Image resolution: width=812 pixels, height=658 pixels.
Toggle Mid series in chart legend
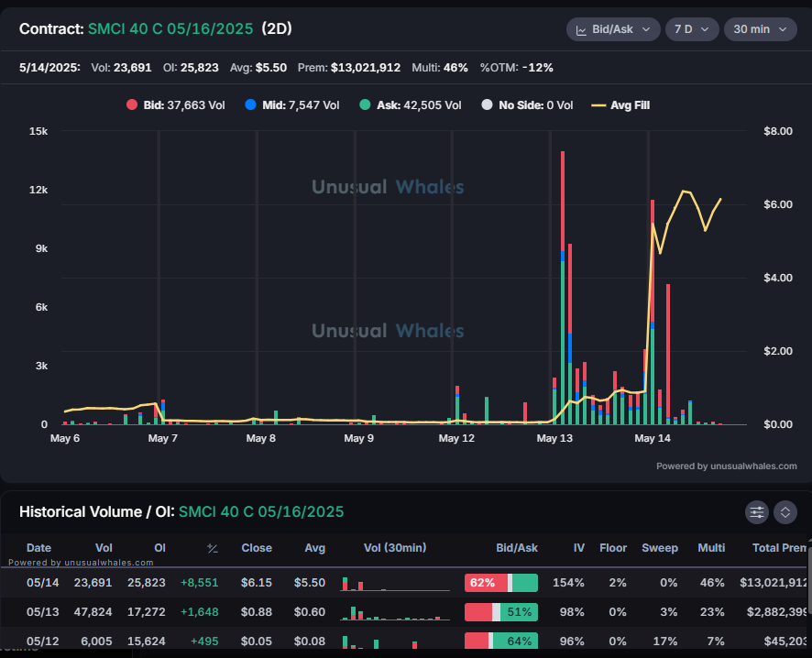[292, 105]
